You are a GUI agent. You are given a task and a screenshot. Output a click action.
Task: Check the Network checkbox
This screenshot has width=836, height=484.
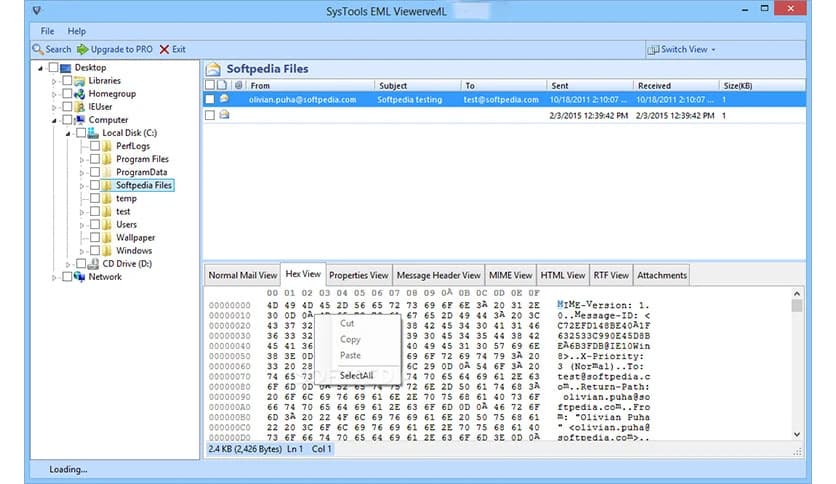[67, 277]
